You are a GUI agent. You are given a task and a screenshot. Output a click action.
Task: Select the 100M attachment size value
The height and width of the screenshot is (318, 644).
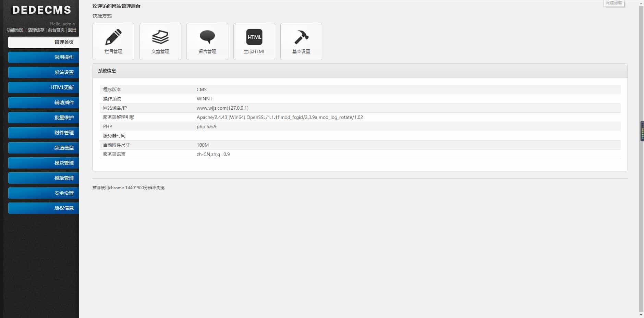click(203, 145)
